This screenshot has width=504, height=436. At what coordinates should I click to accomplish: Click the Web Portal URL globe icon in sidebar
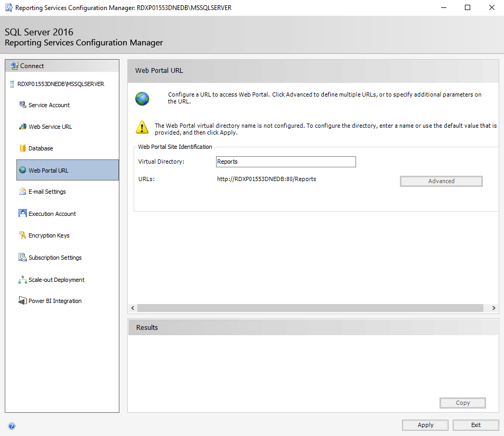point(23,170)
